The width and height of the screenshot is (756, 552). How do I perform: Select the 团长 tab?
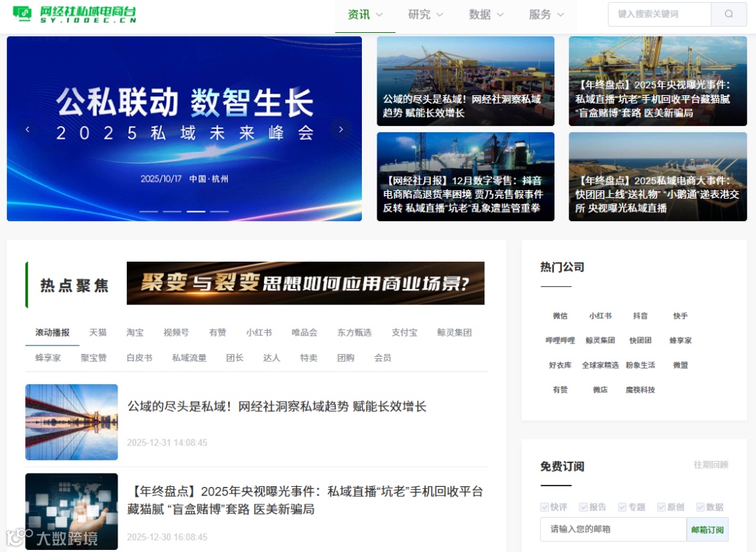pyautogui.click(x=234, y=358)
